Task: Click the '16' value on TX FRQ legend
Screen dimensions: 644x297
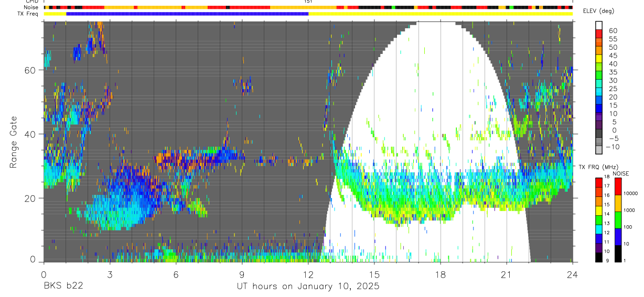Action: 606,195
